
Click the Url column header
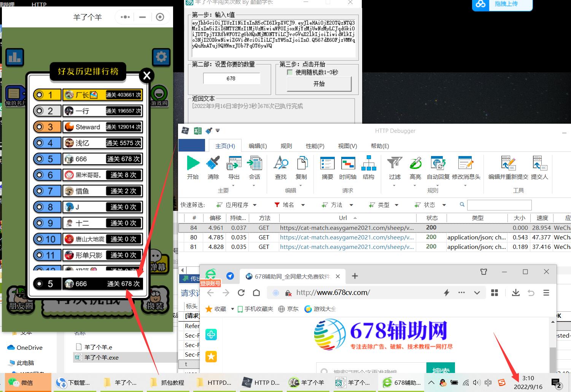tap(347, 218)
